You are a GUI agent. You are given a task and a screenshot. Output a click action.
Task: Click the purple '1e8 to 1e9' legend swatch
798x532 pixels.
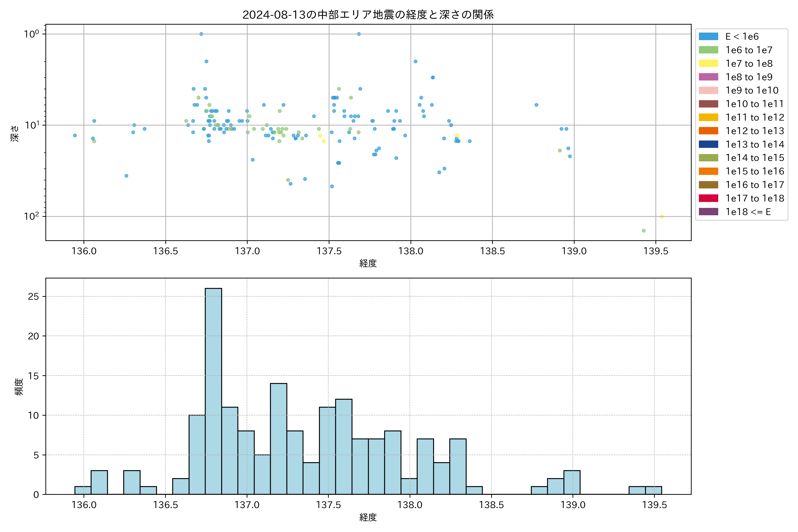coord(708,77)
